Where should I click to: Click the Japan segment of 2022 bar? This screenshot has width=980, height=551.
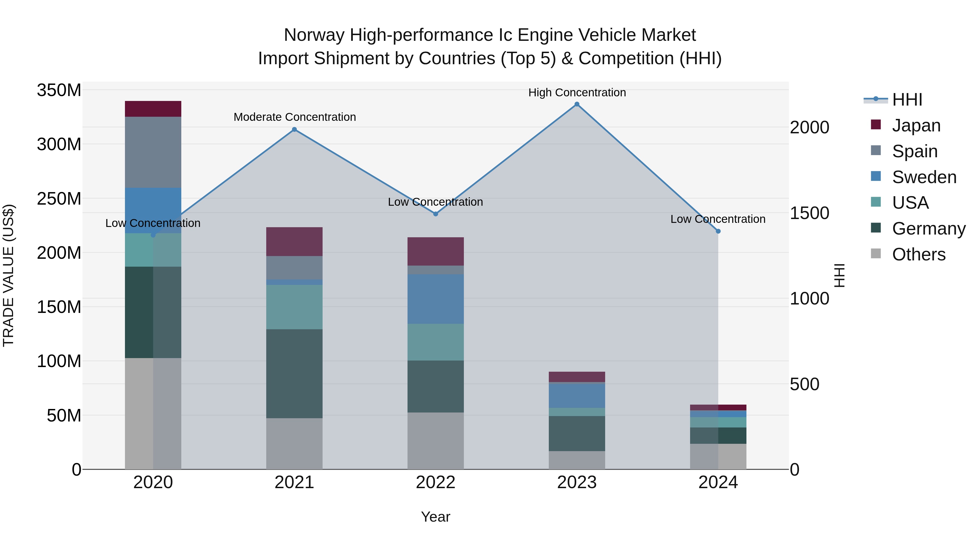436,252
